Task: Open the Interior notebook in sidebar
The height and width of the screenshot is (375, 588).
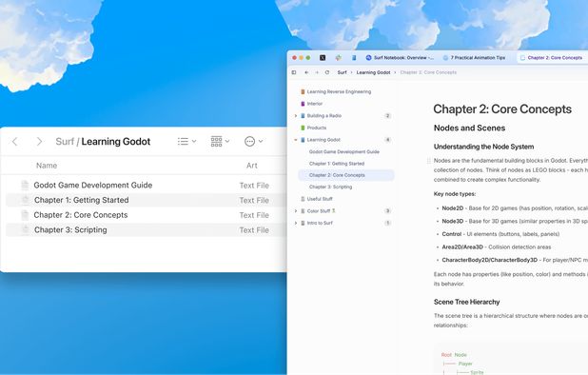Action: click(315, 104)
